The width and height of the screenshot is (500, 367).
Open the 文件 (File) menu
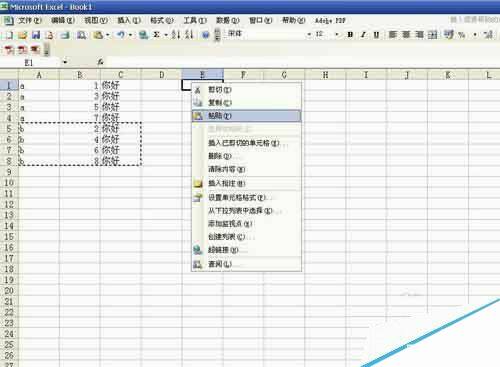coord(30,21)
